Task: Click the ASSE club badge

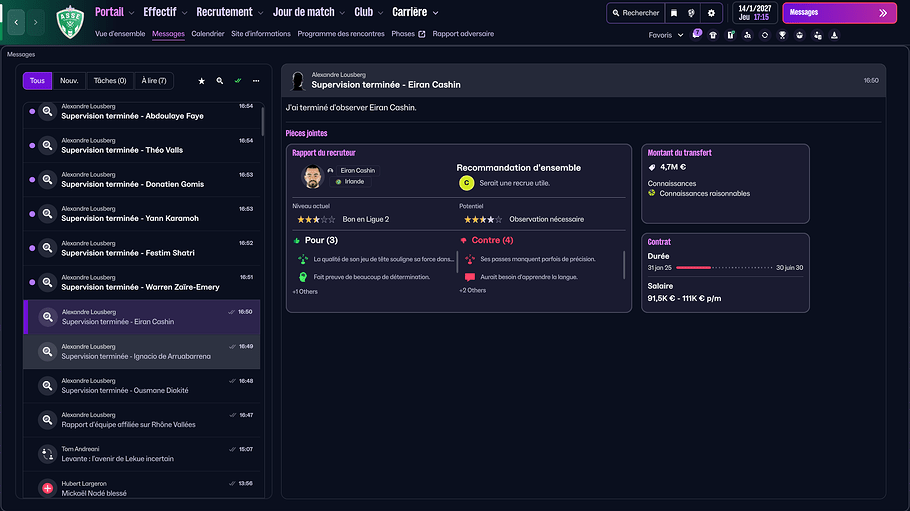Action: tap(70, 20)
